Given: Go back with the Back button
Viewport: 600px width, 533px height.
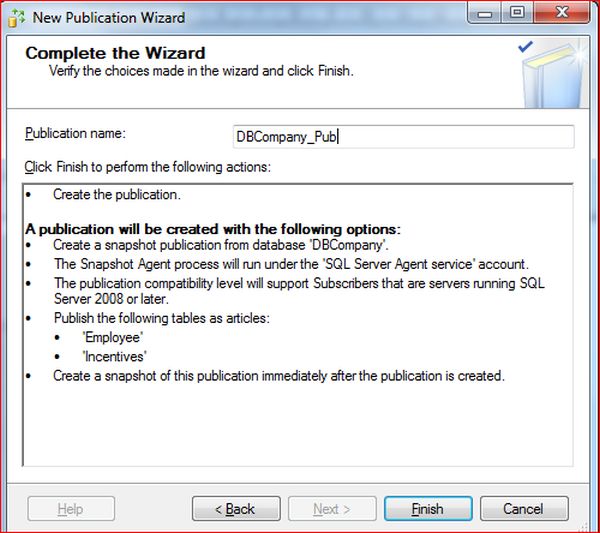Looking at the screenshot, I should [236, 509].
